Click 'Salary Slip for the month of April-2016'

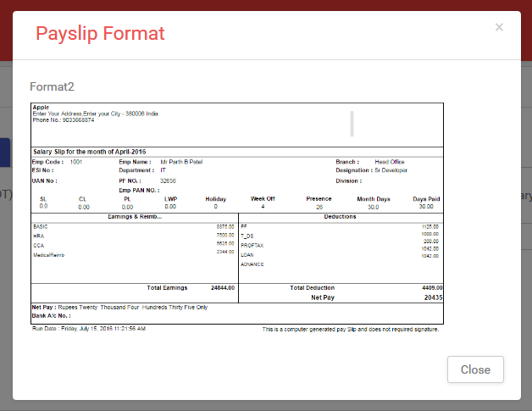click(x=90, y=152)
